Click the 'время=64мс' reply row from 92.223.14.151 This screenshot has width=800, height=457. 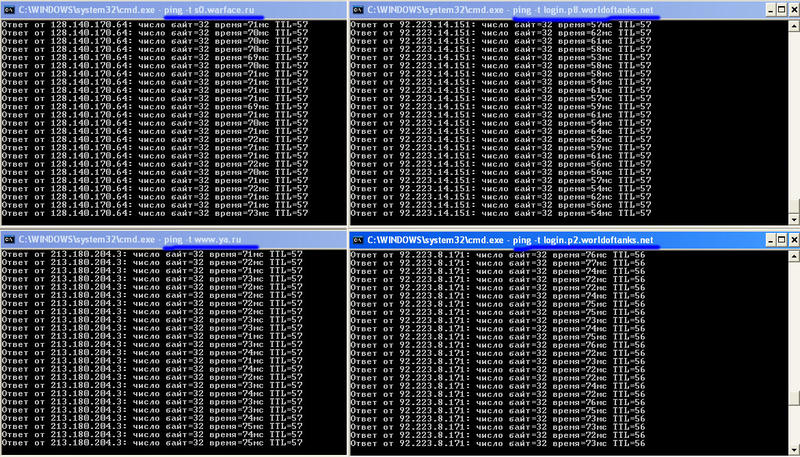point(501,131)
